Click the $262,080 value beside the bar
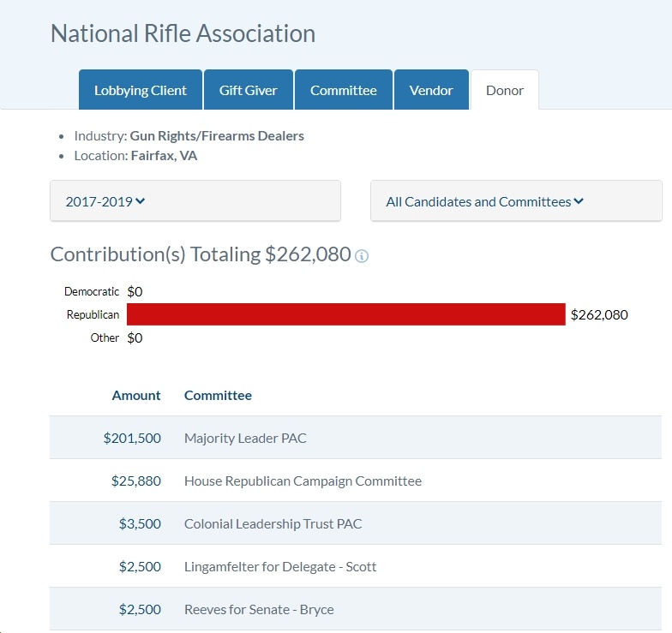Viewport: 672px width, 633px height. [599, 315]
